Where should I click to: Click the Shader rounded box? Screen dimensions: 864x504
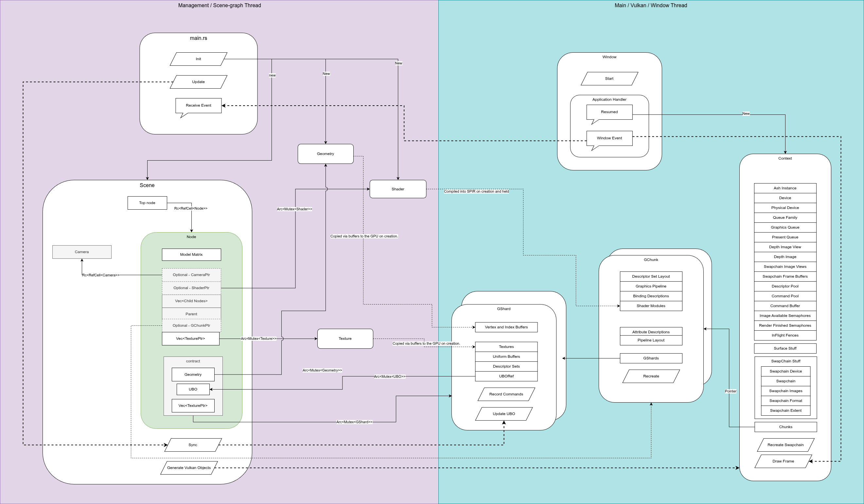[398, 189]
